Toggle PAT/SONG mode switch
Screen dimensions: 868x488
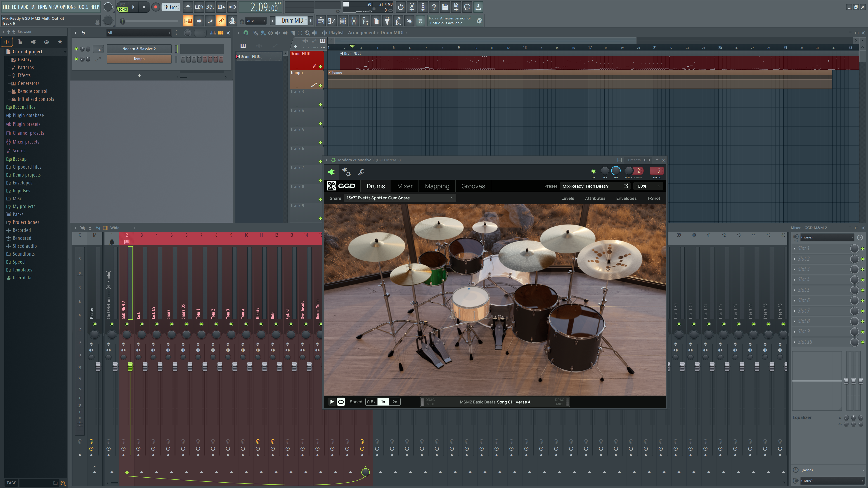[x=122, y=7]
